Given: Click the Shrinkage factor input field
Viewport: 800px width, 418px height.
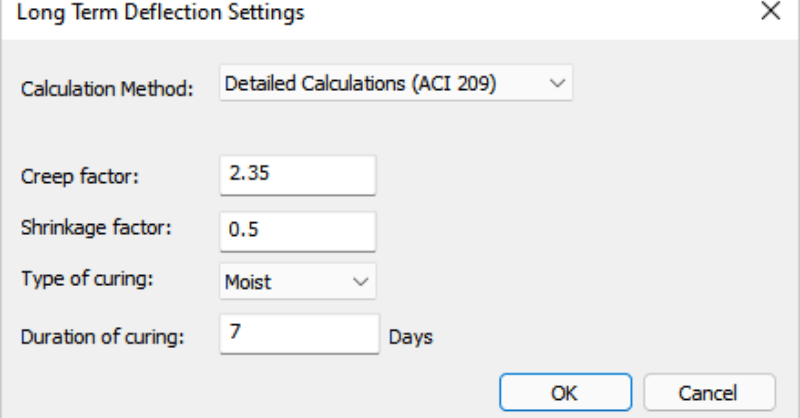Looking at the screenshot, I should (x=298, y=231).
